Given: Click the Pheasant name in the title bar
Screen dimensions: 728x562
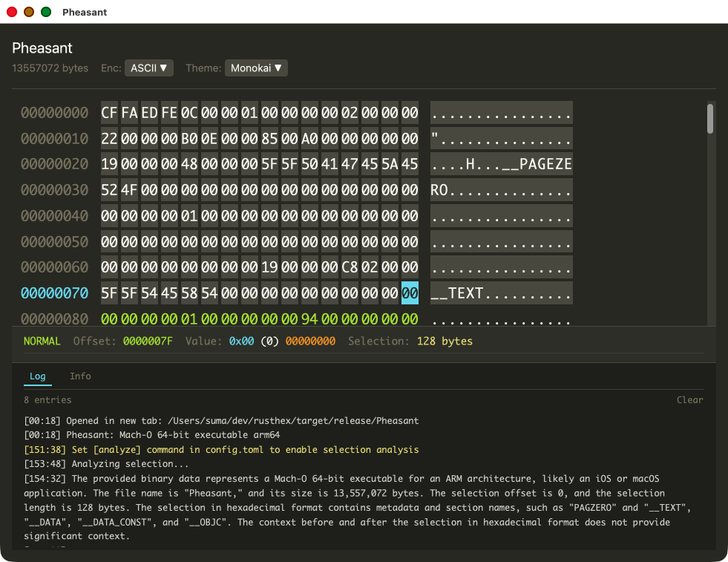Looking at the screenshot, I should 85,12.
